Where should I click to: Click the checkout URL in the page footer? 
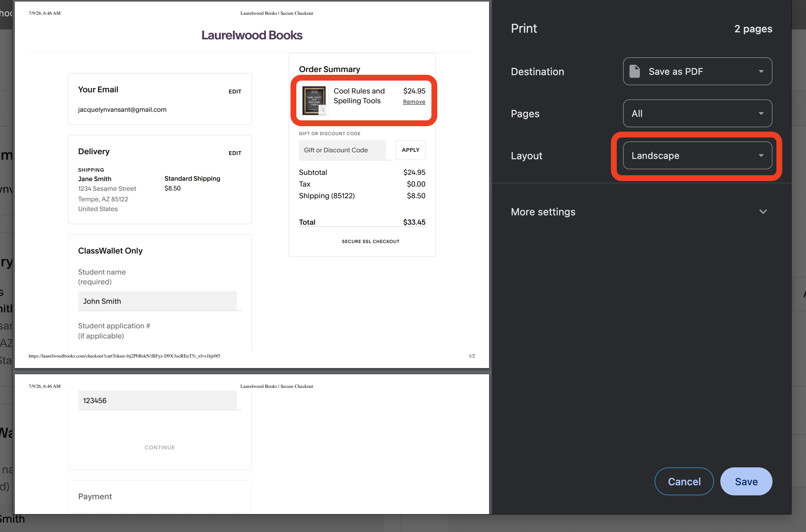coord(124,356)
